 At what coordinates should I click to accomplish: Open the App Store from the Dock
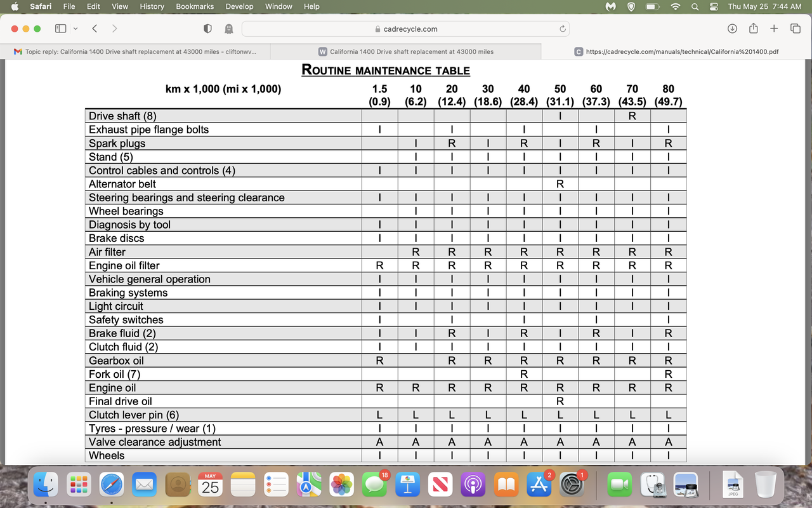point(539,486)
